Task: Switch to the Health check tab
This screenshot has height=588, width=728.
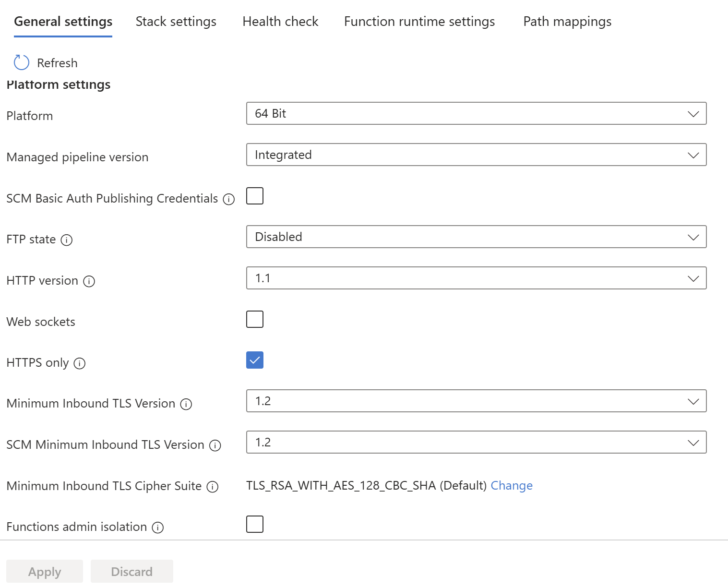Action: click(280, 22)
